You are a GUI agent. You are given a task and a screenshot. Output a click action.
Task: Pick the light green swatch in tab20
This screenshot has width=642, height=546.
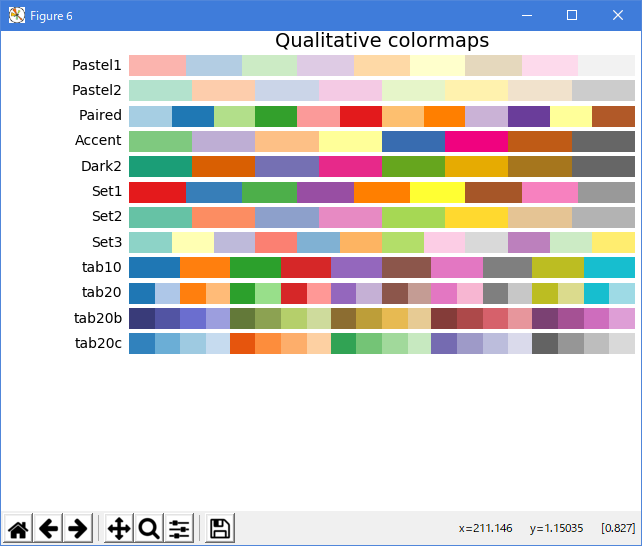[x=268, y=293]
